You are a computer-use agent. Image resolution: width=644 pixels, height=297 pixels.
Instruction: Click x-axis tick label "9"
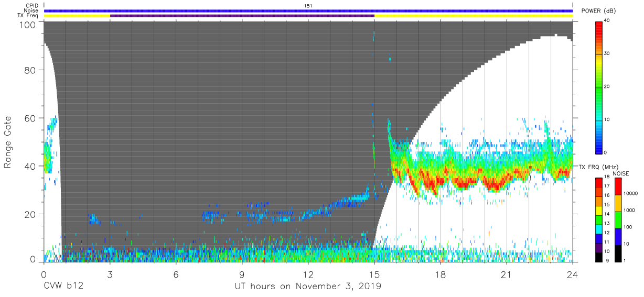click(x=242, y=274)
